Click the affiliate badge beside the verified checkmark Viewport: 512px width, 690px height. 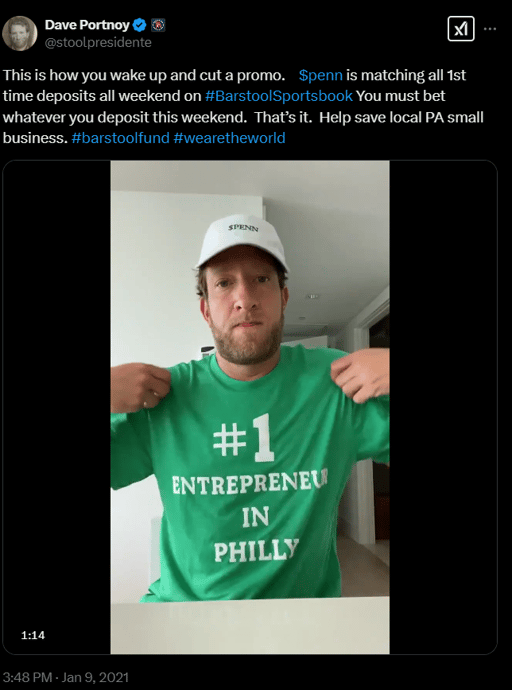point(158,26)
